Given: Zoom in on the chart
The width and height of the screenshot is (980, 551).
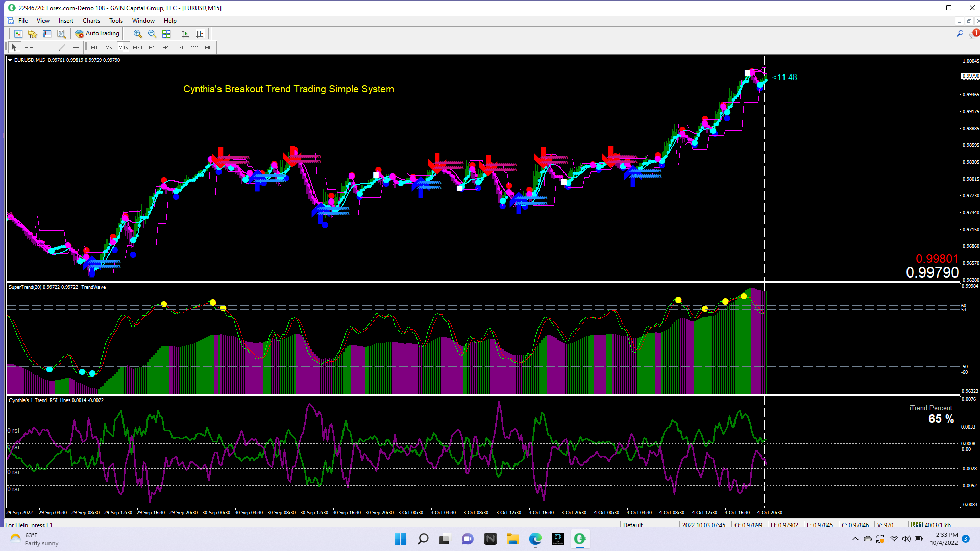Looking at the screenshot, I should [137, 34].
